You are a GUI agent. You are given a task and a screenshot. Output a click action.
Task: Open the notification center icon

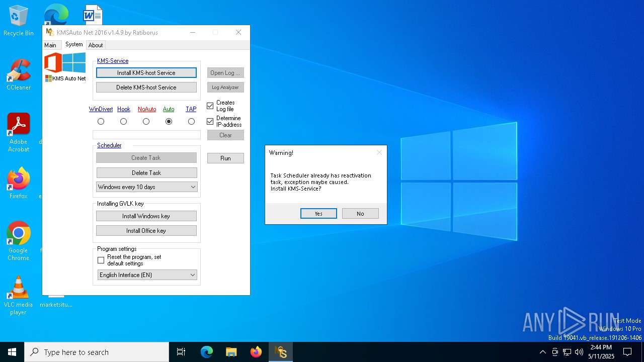(627, 352)
